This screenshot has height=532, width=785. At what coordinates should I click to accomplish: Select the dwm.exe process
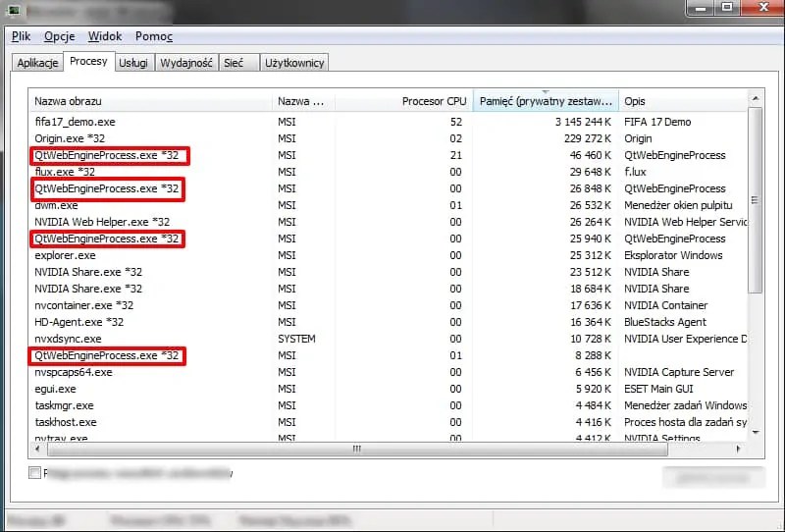(x=388, y=205)
